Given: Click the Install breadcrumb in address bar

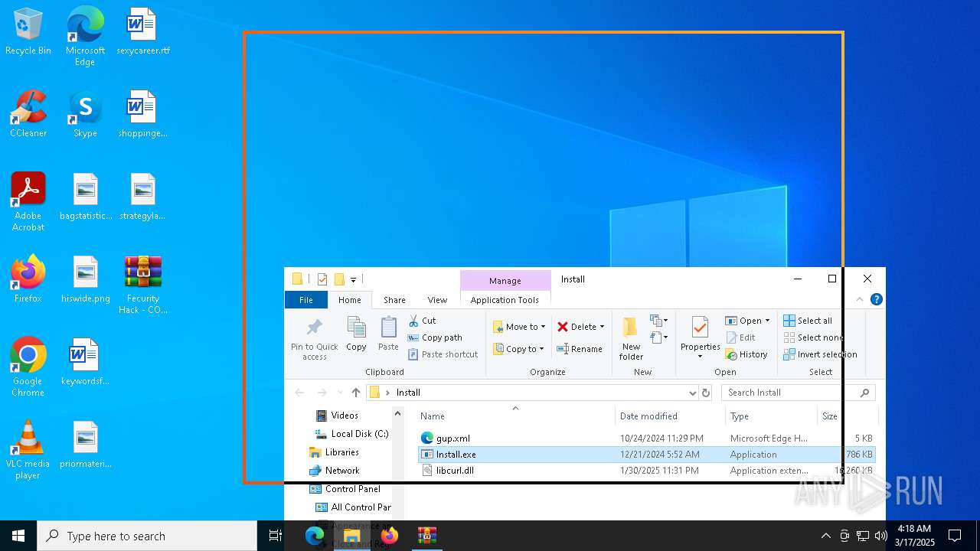Looking at the screenshot, I should coord(408,393).
